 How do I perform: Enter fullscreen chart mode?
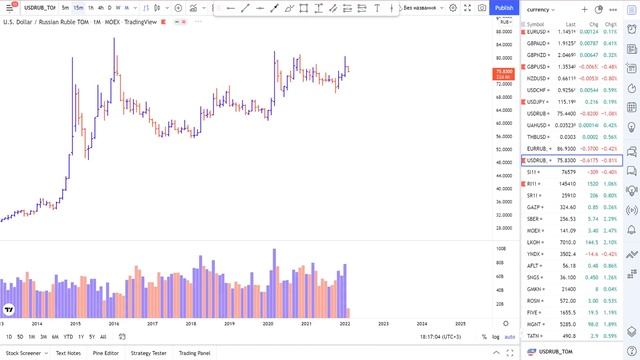click(467, 8)
